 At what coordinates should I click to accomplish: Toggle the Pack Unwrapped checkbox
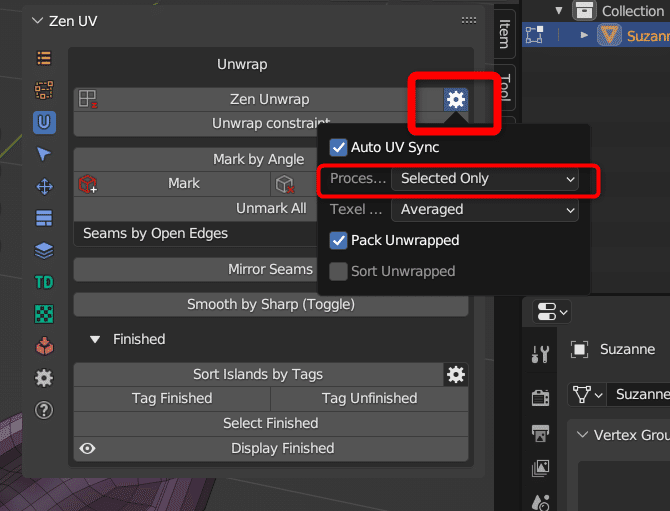(x=338, y=241)
